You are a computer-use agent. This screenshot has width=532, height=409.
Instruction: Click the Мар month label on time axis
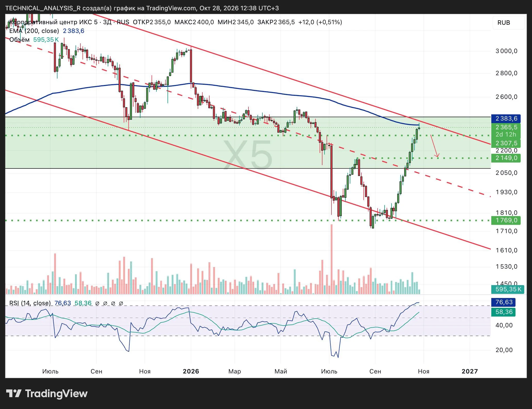235,371
